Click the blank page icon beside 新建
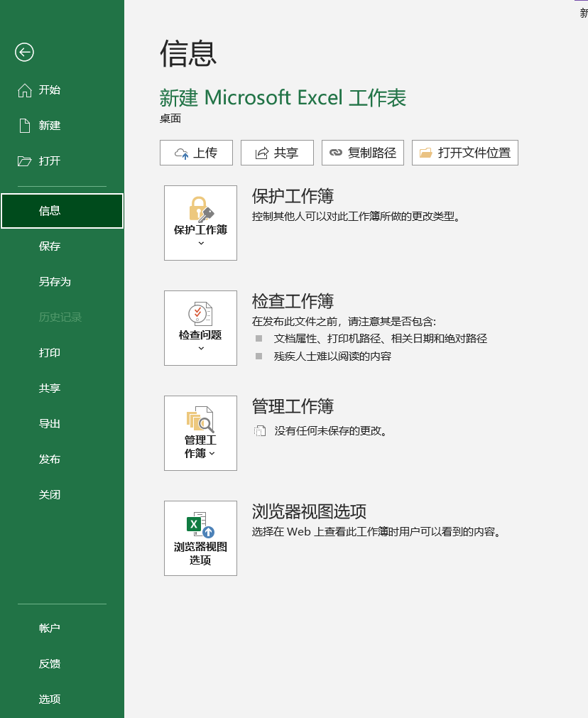The height and width of the screenshot is (718, 588). pyautogui.click(x=25, y=126)
